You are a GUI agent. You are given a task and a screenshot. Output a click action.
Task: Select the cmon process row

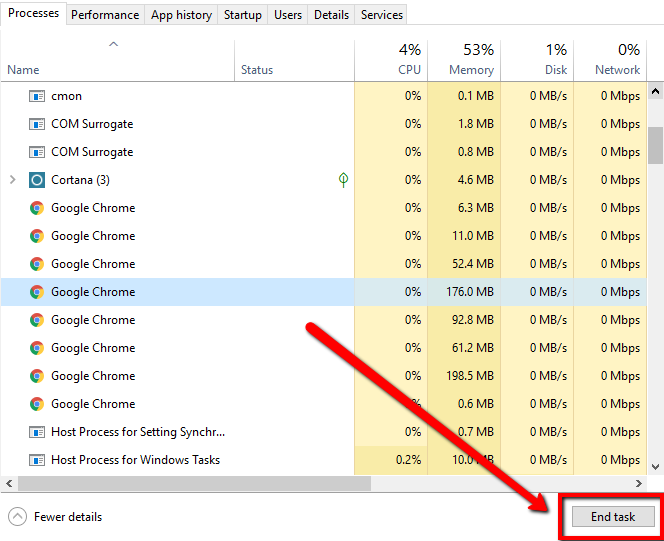pos(324,96)
